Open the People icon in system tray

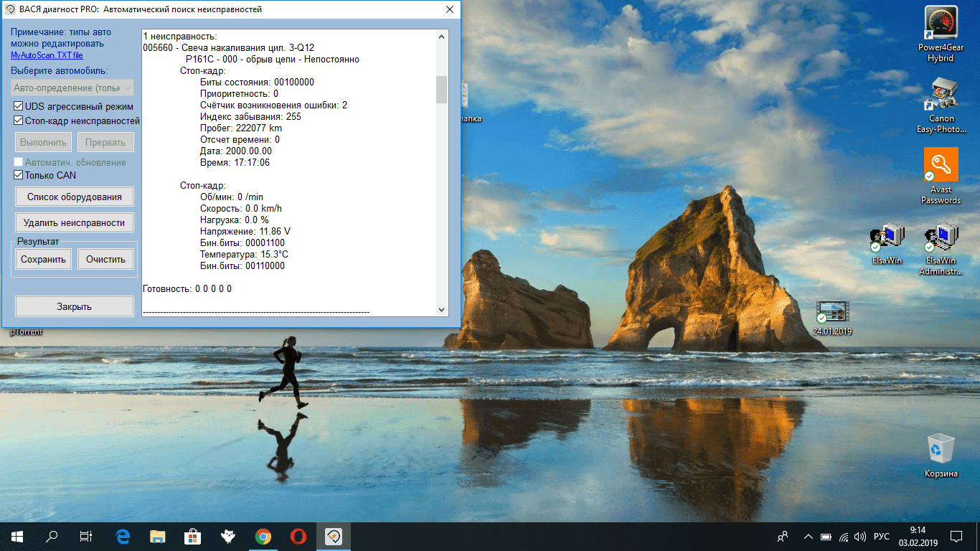(783, 537)
